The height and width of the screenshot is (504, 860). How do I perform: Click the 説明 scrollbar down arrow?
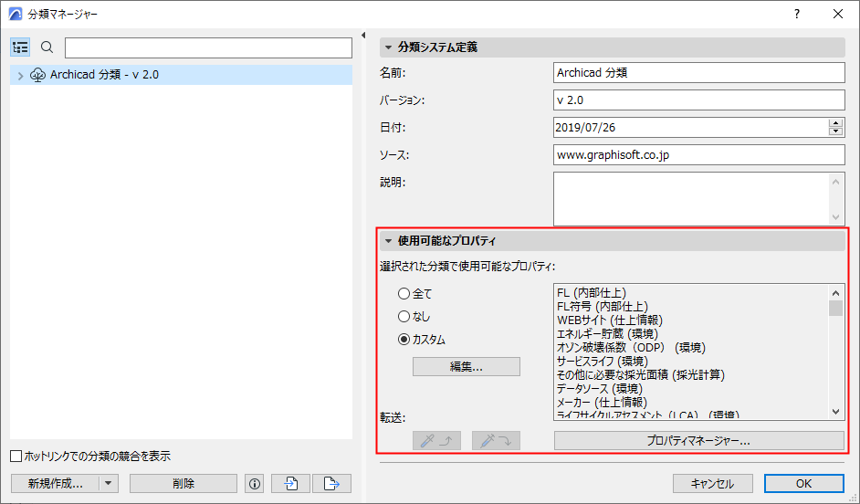(x=836, y=217)
